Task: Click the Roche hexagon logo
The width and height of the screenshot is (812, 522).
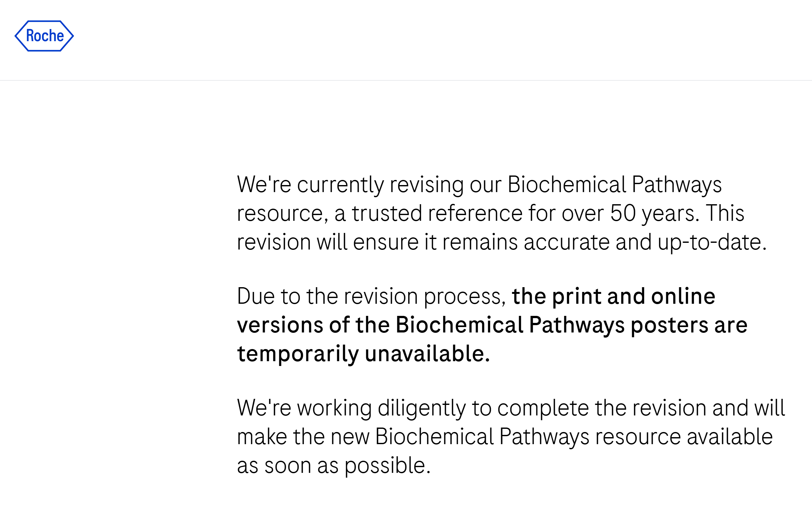Action: [44, 36]
